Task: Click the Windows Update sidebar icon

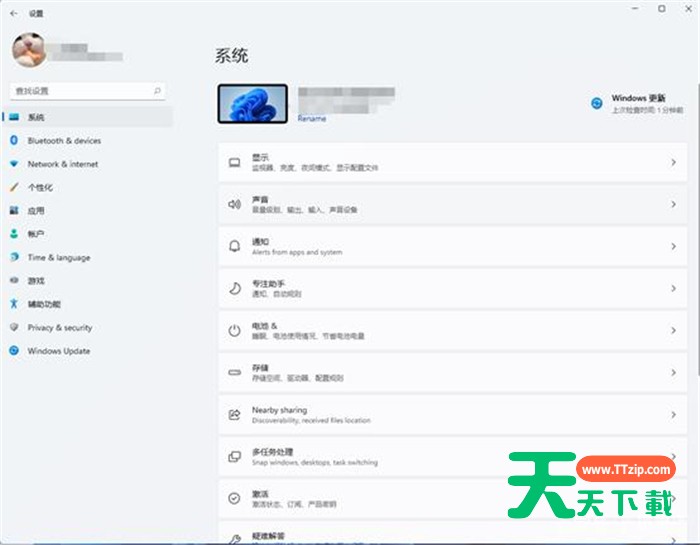Action: (14, 350)
